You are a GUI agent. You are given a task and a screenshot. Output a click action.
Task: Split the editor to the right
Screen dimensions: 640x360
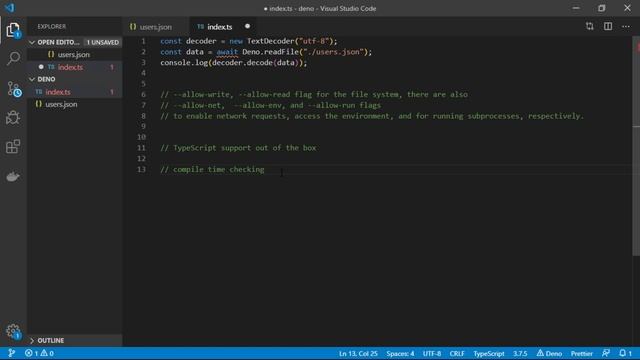[608, 27]
